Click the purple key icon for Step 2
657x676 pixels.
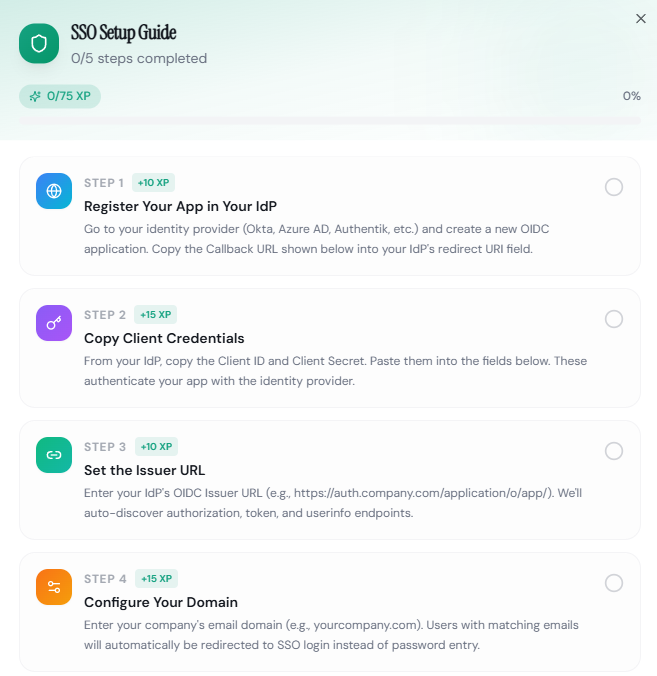54,323
